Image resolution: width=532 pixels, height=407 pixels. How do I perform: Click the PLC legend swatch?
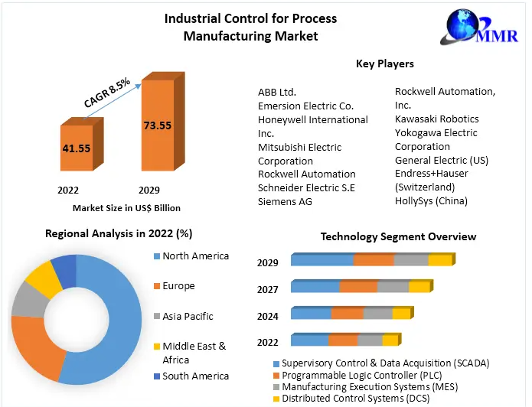(276, 376)
